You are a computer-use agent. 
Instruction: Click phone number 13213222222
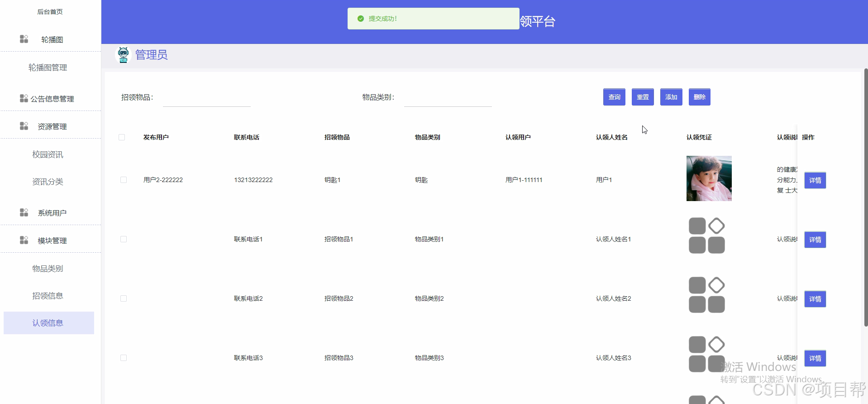pos(253,180)
